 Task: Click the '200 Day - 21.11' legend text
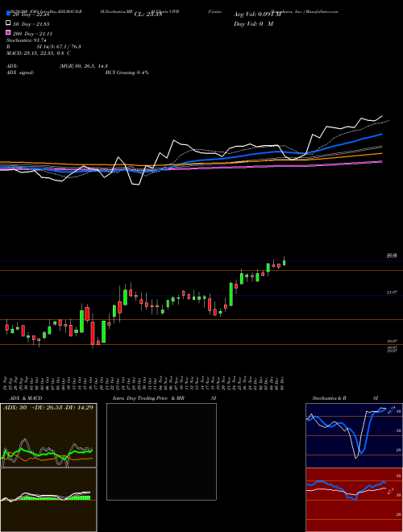click(32, 34)
